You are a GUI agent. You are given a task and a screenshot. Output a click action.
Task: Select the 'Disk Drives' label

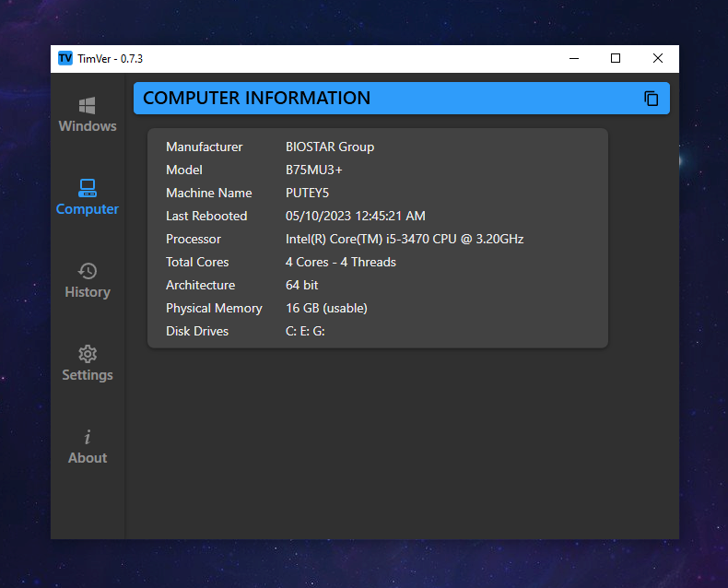197,331
